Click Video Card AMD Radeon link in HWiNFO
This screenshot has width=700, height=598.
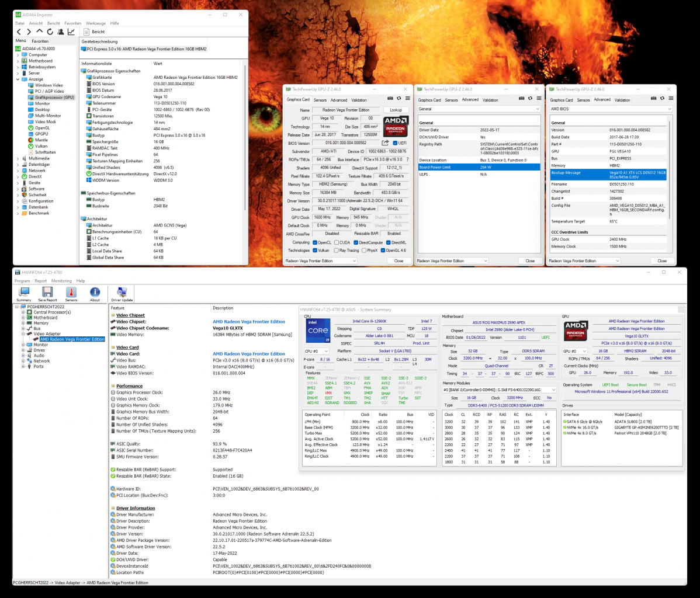pos(249,354)
